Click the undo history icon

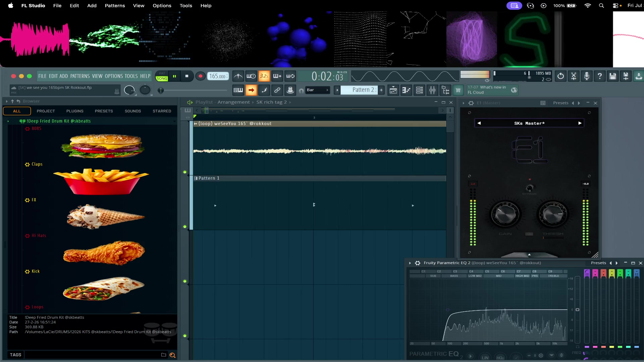click(x=560, y=76)
